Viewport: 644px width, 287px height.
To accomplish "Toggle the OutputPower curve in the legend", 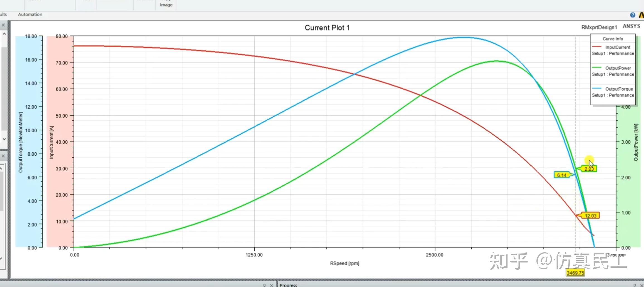I will pos(618,68).
